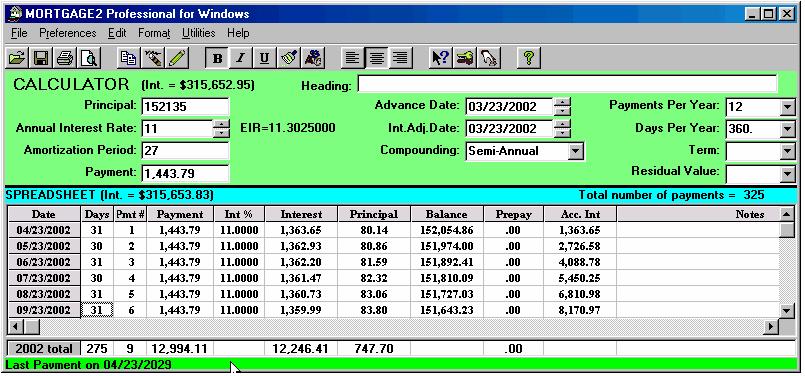Image resolution: width=805 pixels, height=376 pixels.
Task: Click the Save floppy disk icon
Action: pyautogui.click(x=41, y=58)
